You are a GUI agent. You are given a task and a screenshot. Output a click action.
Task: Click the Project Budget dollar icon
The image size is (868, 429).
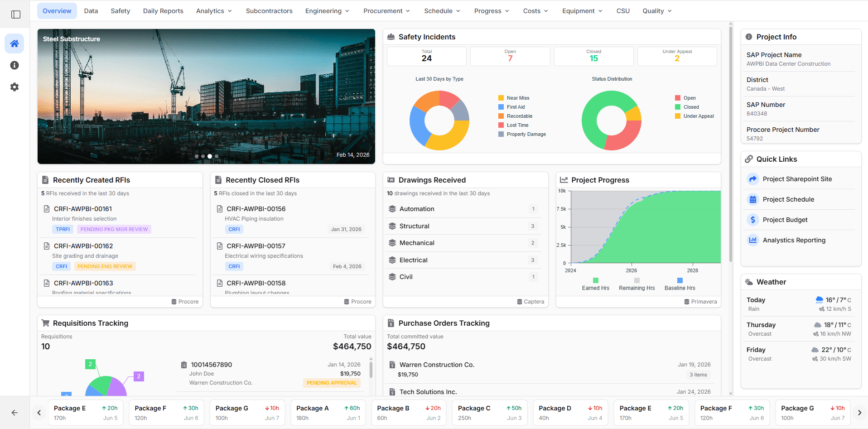(753, 220)
